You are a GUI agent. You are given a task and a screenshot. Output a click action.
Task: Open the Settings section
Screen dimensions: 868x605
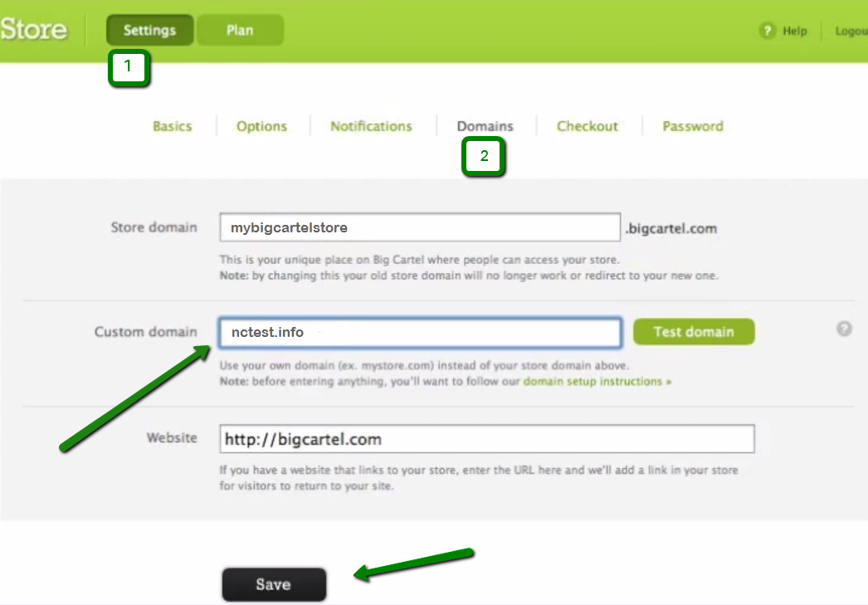click(x=149, y=30)
